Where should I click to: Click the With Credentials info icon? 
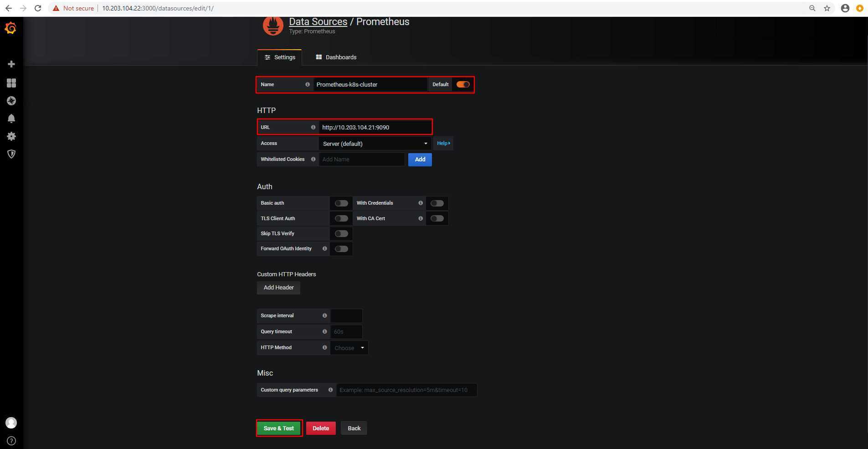[x=421, y=203]
